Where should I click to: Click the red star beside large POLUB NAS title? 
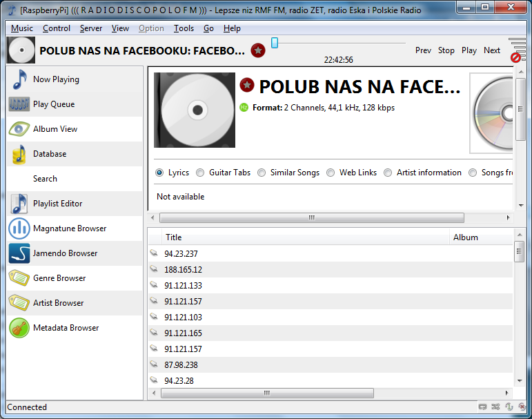(x=247, y=85)
